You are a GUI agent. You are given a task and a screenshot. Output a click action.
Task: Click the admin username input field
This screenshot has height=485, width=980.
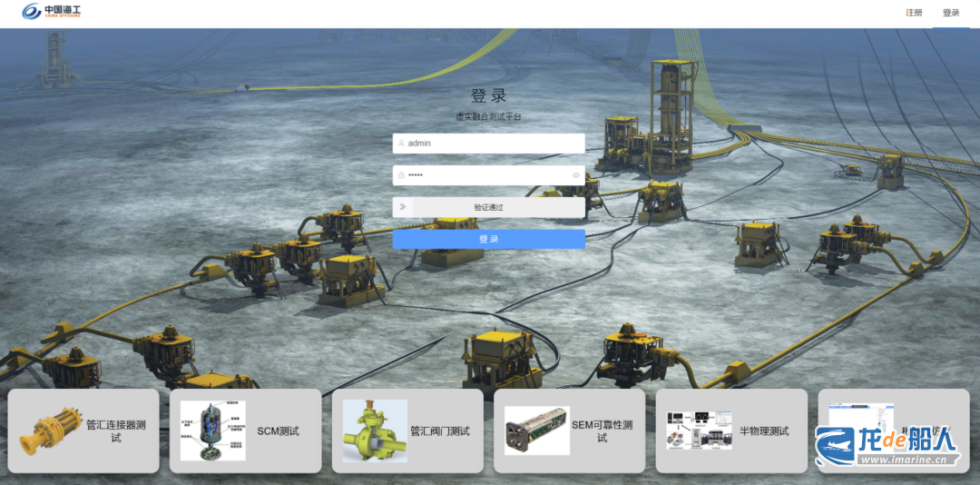pyautogui.click(x=490, y=144)
